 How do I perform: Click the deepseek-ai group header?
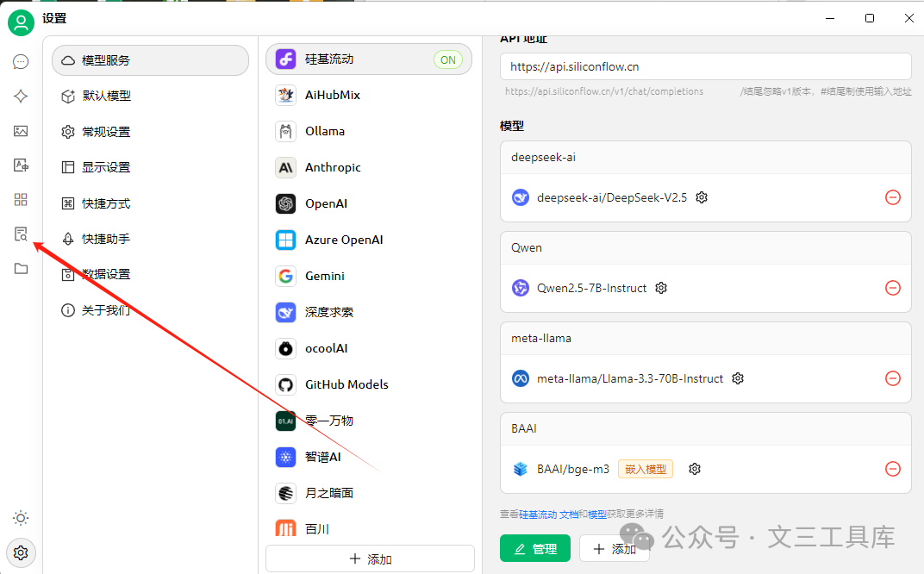[x=705, y=158]
